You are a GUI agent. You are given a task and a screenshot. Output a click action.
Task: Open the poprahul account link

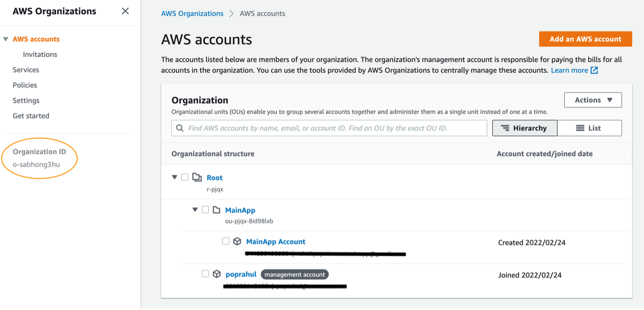241,274
